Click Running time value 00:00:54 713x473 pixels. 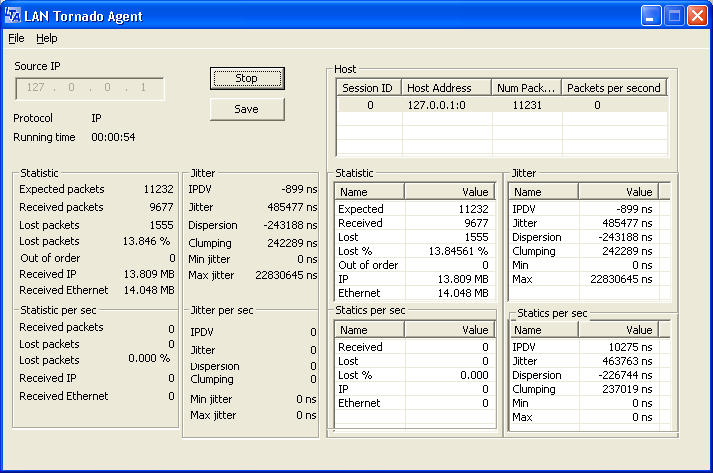(113, 137)
